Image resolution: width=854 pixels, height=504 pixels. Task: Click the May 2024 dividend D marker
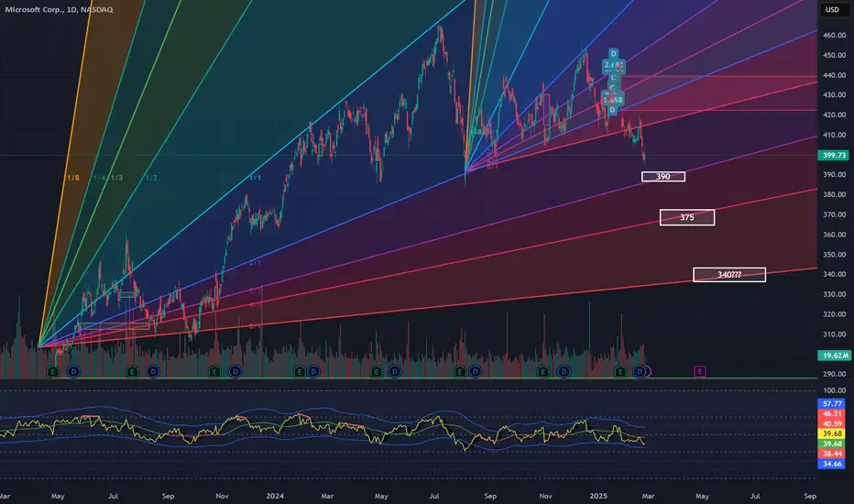pyautogui.click(x=394, y=372)
